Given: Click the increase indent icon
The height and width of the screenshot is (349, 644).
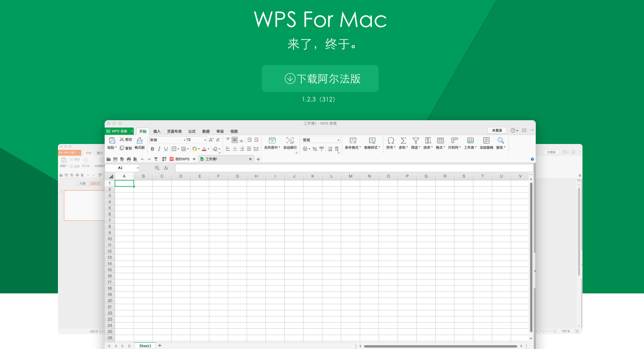Looking at the screenshot, I should (256, 140).
